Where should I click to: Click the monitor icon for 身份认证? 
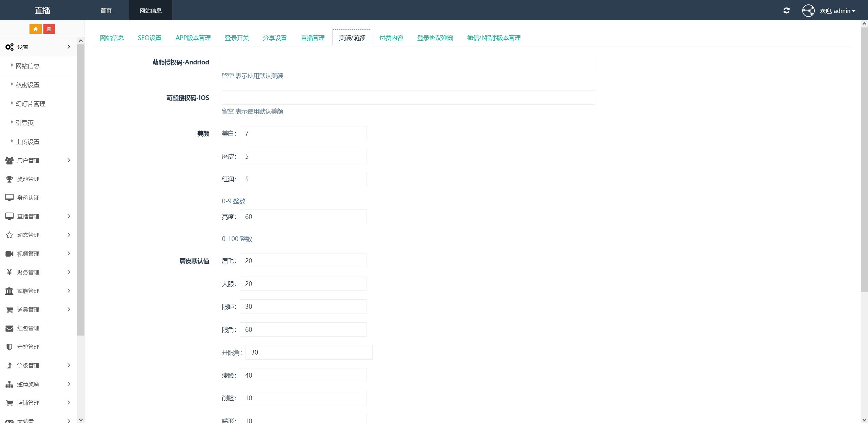(9, 198)
